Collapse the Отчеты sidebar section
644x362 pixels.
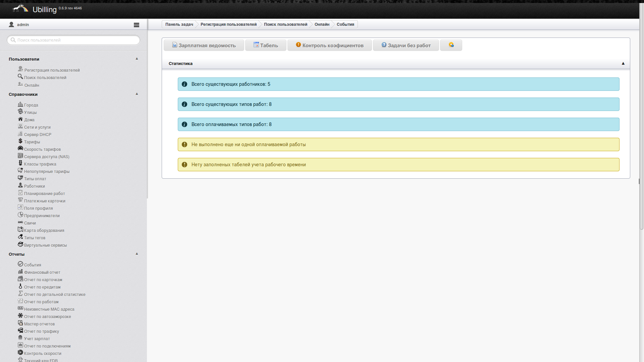click(137, 254)
